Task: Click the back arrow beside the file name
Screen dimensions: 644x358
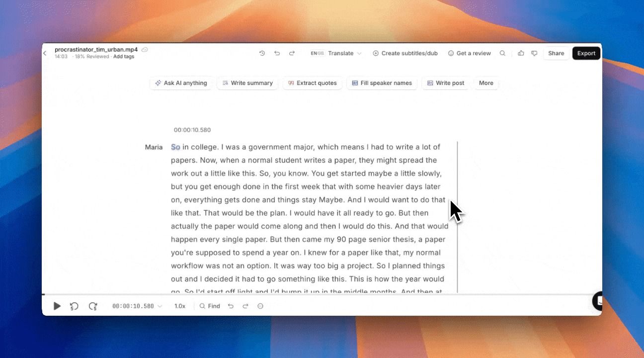Action: pos(45,53)
